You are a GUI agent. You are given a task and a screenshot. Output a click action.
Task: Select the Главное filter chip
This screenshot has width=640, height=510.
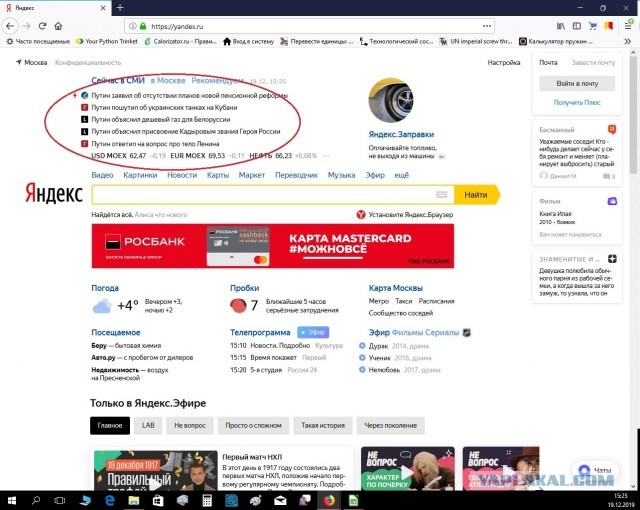pos(110,425)
